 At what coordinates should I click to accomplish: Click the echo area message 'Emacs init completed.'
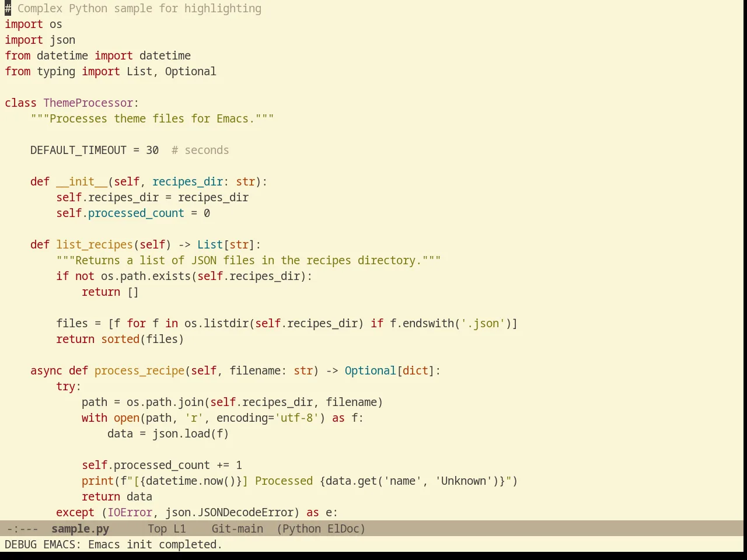point(155,544)
